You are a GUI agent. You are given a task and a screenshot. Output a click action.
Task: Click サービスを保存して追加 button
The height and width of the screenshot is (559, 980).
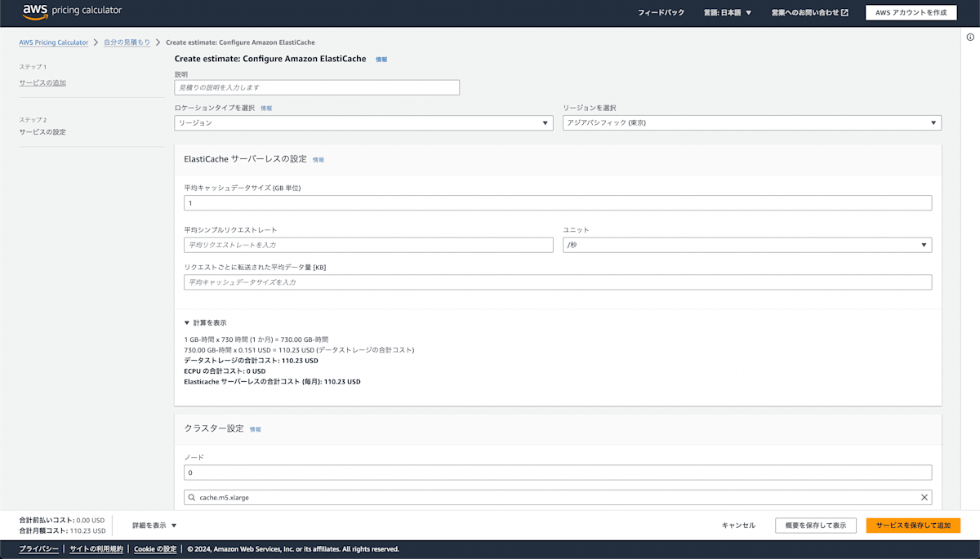pyautogui.click(x=913, y=526)
